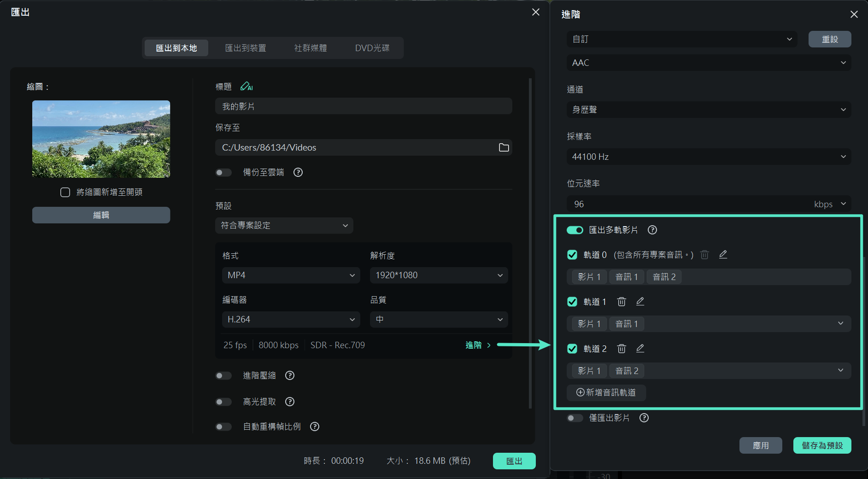Image resolution: width=868 pixels, height=479 pixels.
Task: Disable the 匯出多軌影片 toggle
Action: click(x=575, y=230)
